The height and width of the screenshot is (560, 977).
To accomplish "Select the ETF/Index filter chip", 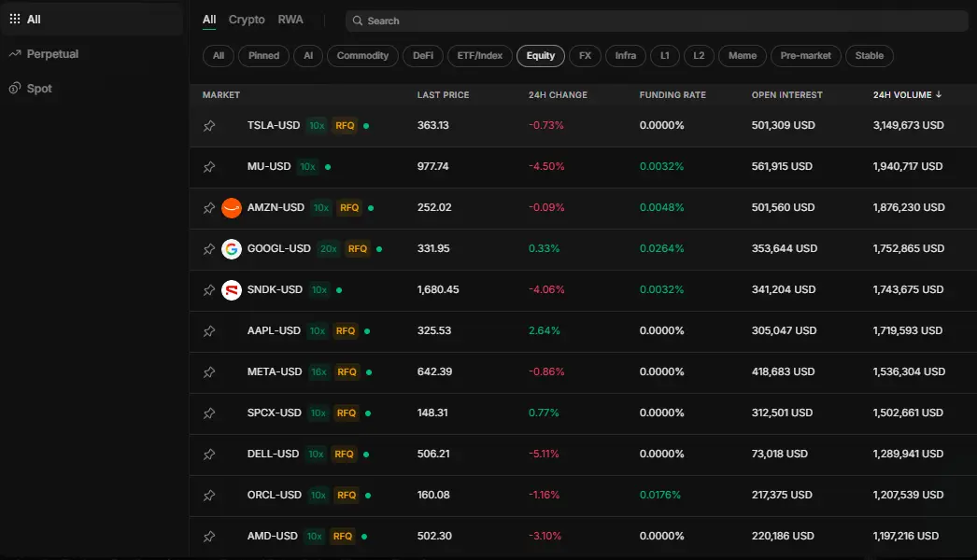I will coord(480,55).
